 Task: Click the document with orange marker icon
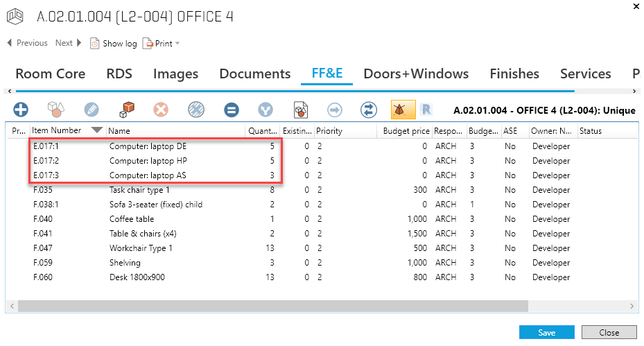click(x=300, y=110)
